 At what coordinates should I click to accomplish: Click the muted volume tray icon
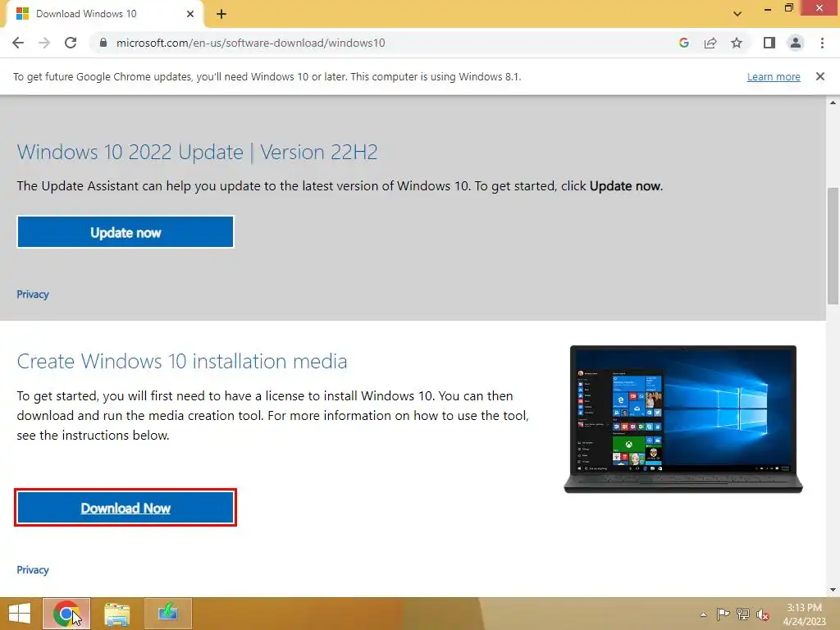(763, 614)
